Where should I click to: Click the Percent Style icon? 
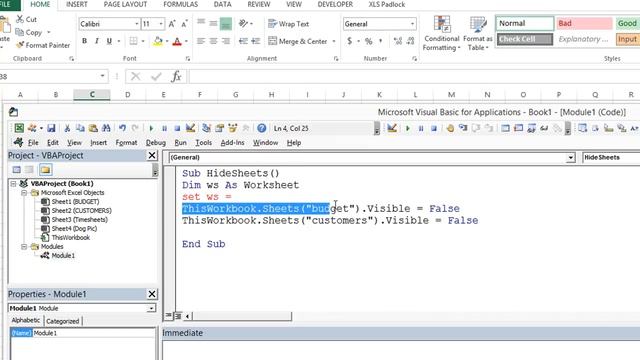(x=369, y=41)
